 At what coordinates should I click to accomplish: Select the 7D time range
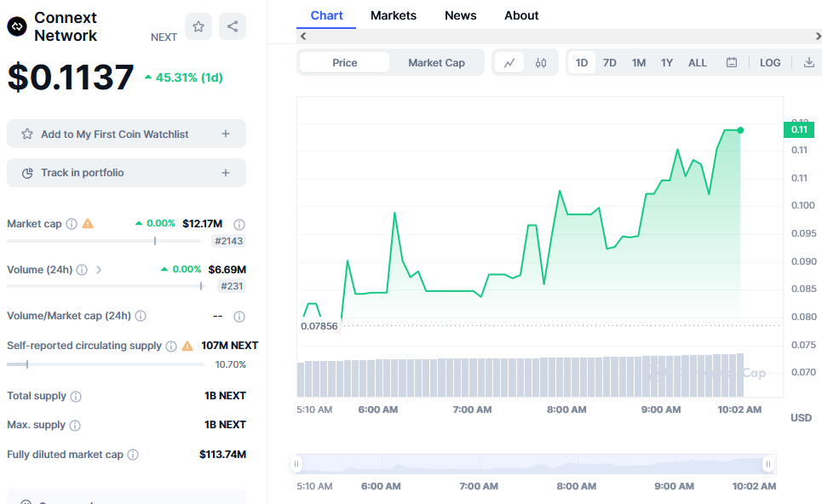610,63
